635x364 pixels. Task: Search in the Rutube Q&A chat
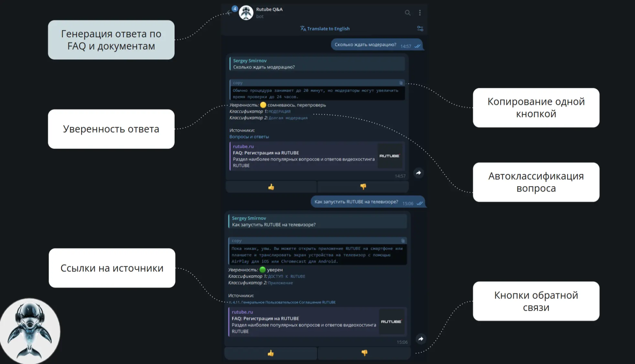tap(407, 13)
